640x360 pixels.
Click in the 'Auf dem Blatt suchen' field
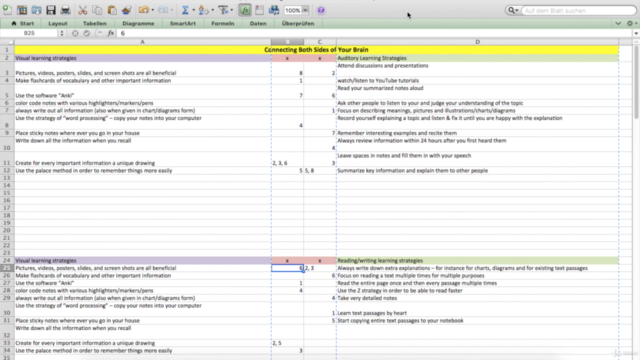point(579,10)
